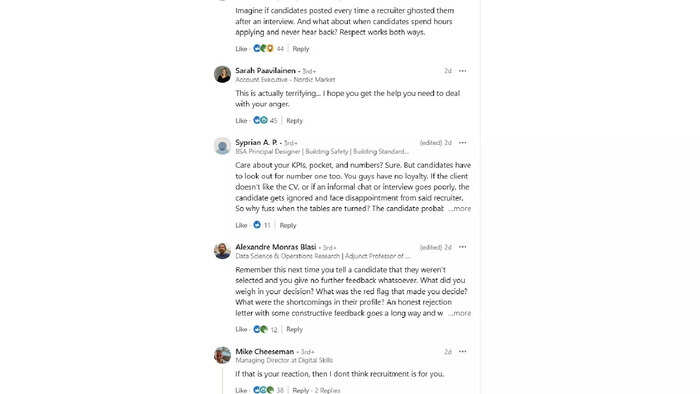
Task: Reply to the recruiter ghosting comment
Action: (300, 49)
